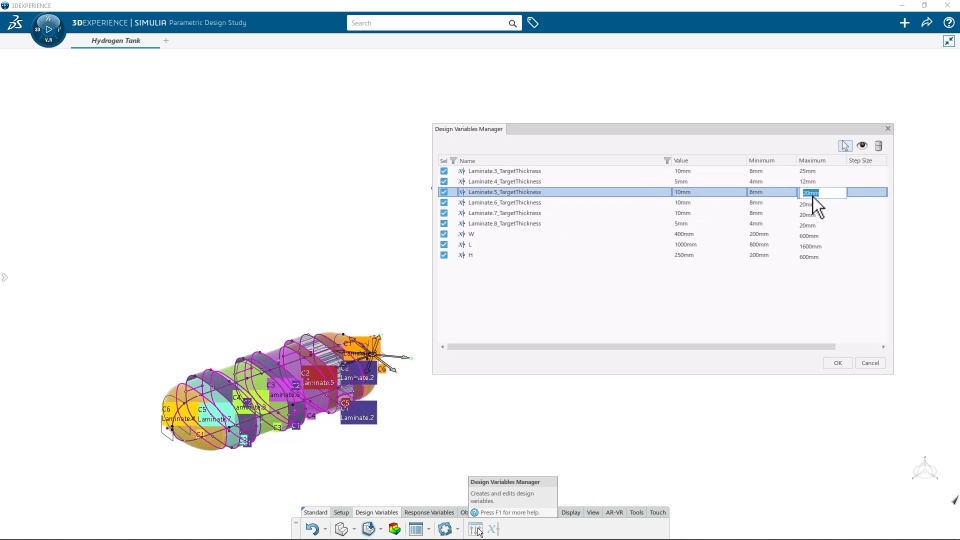Click the robot/view cube icon in the lower right viewport
Viewport: 960px width, 540px height.
click(924, 470)
